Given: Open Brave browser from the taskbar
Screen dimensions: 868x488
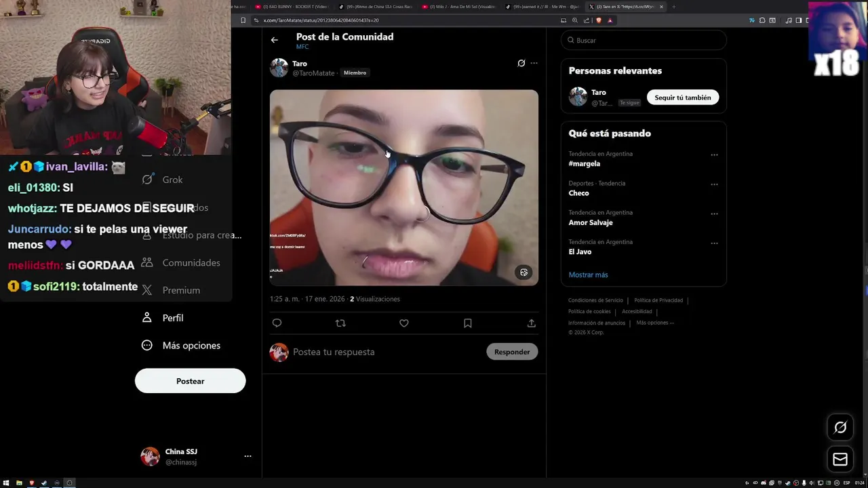Looking at the screenshot, I should [x=32, y=483].
